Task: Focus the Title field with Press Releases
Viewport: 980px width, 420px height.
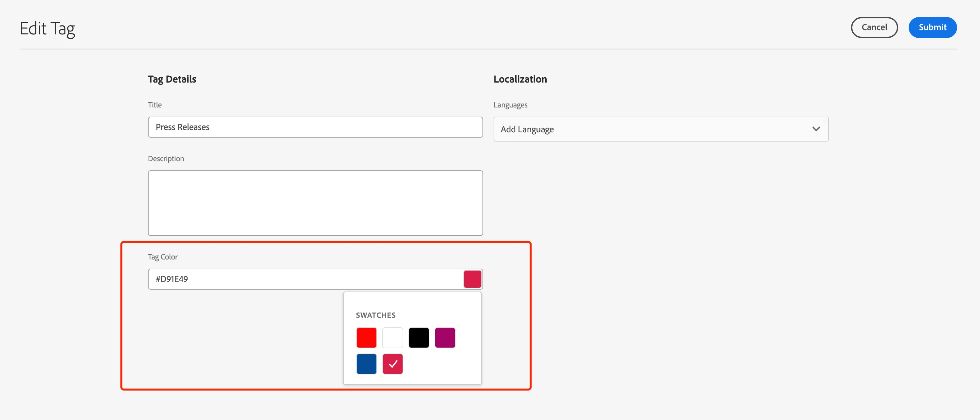Action: pos(315,127)
